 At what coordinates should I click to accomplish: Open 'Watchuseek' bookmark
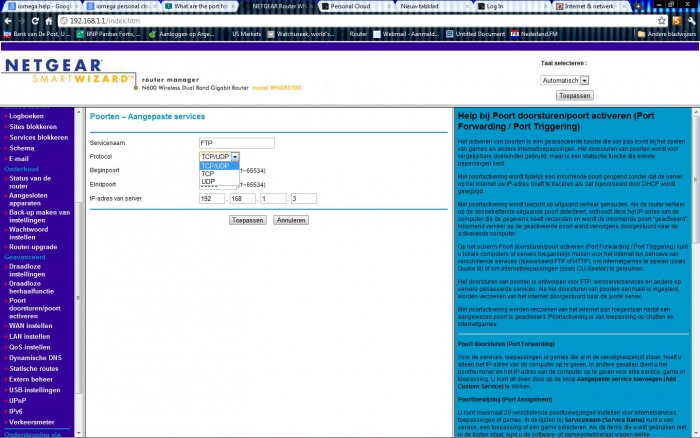301,34
